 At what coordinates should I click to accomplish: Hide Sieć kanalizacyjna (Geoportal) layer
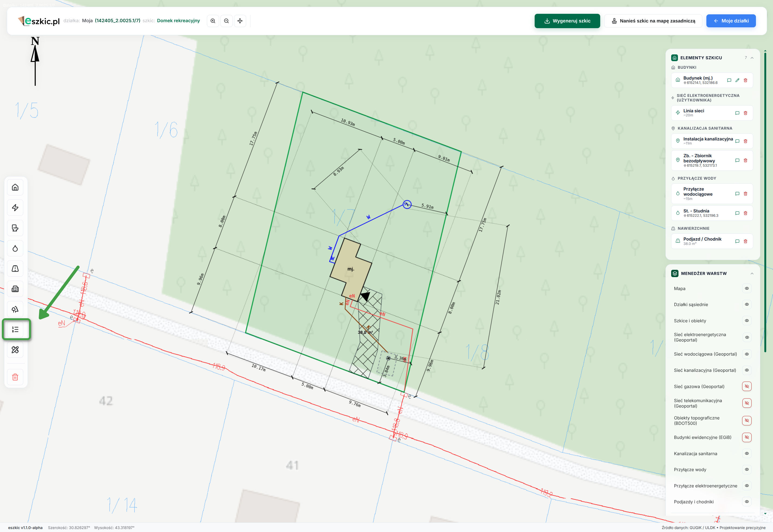point(747,370)
